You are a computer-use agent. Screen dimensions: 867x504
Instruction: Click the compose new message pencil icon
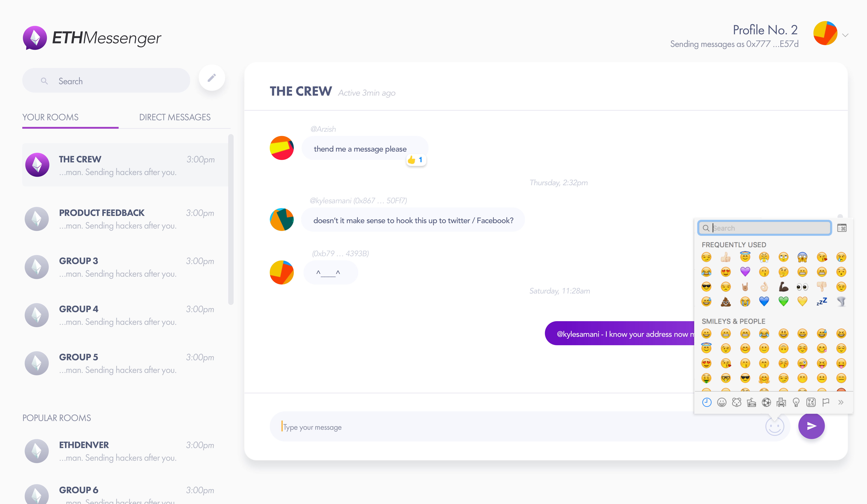(212, 78)
